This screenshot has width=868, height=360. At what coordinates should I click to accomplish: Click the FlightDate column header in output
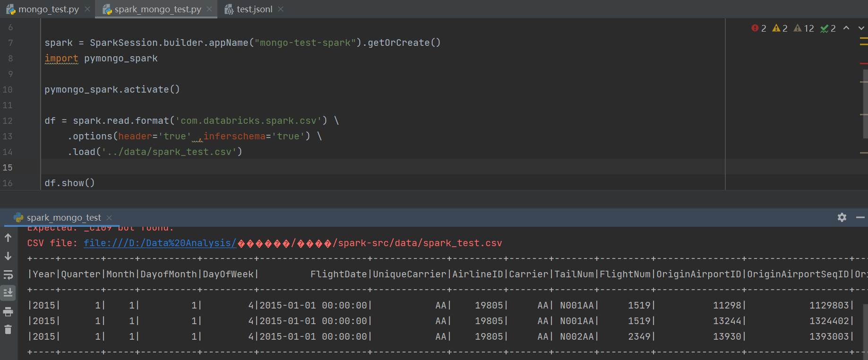[x=338, y=274]
